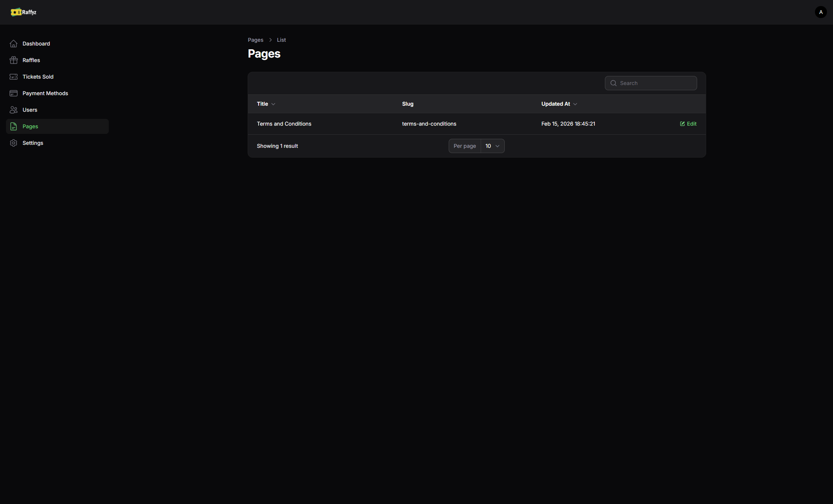Click the Terms and Conditions row title
The image size is (833, 504).
[284, 124]
